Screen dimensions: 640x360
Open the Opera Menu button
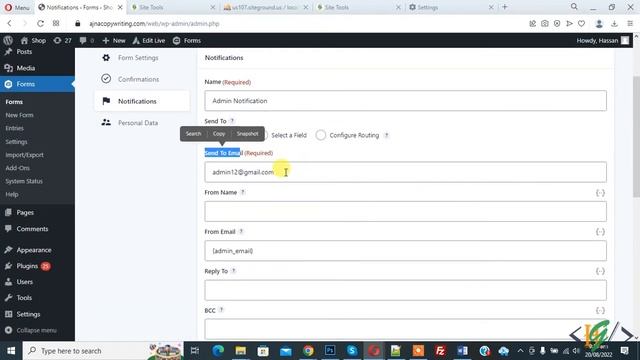[x=17, y=7]
